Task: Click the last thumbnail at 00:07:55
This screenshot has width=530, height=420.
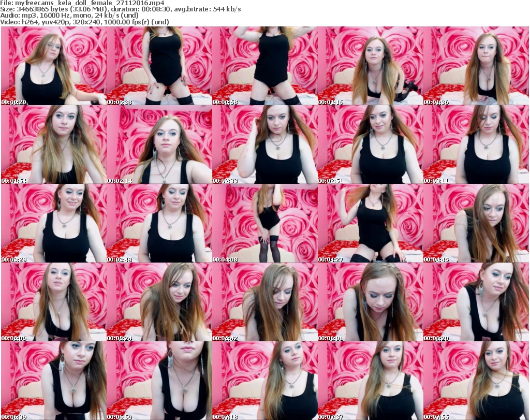Action: (x=476, y=381)
